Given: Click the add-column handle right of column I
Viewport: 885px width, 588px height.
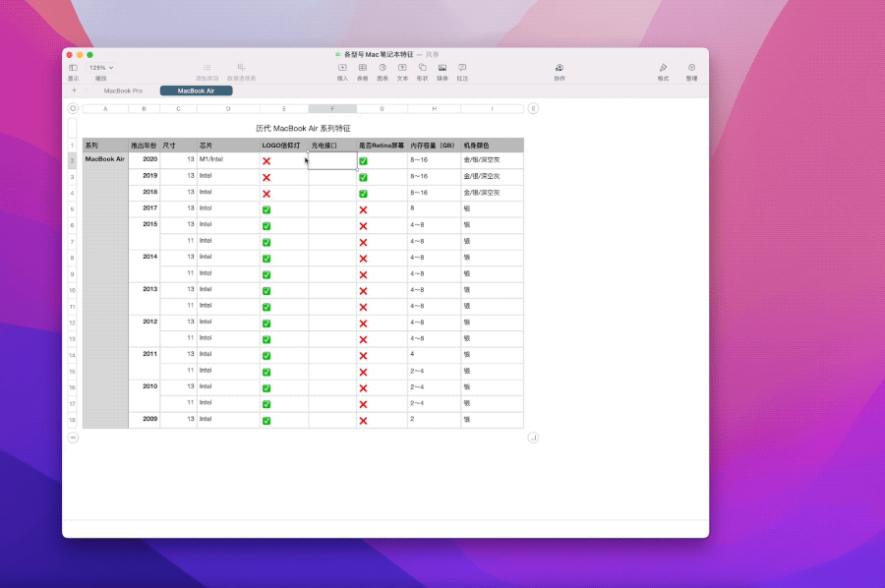Looking at the screenshot, I should pos(533,108).
